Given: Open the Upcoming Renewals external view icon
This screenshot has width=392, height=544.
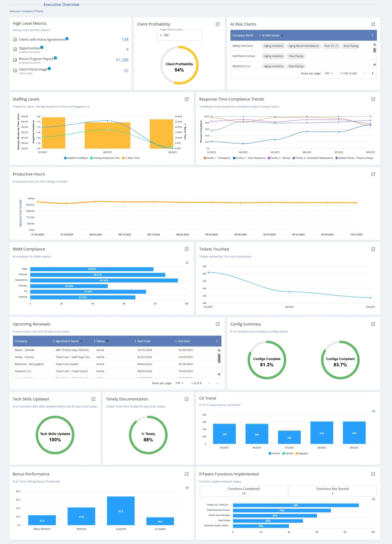Looking at the screenshot, I should 218,324.
